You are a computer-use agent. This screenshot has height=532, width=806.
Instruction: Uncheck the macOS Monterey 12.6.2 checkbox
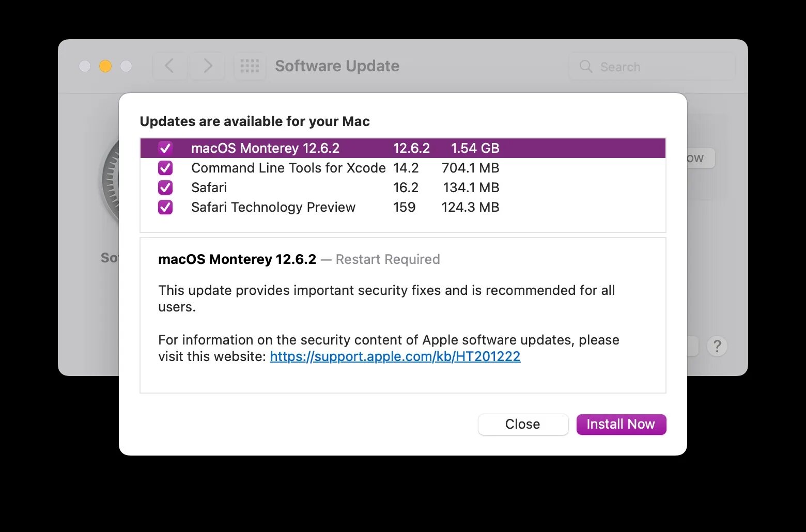pos(165,148)
